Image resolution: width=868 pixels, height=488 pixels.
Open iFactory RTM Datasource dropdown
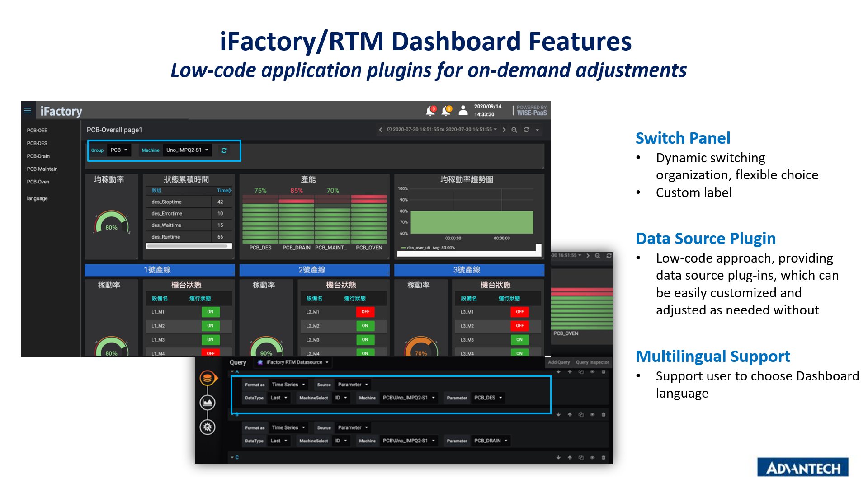[x=293, y=362]
